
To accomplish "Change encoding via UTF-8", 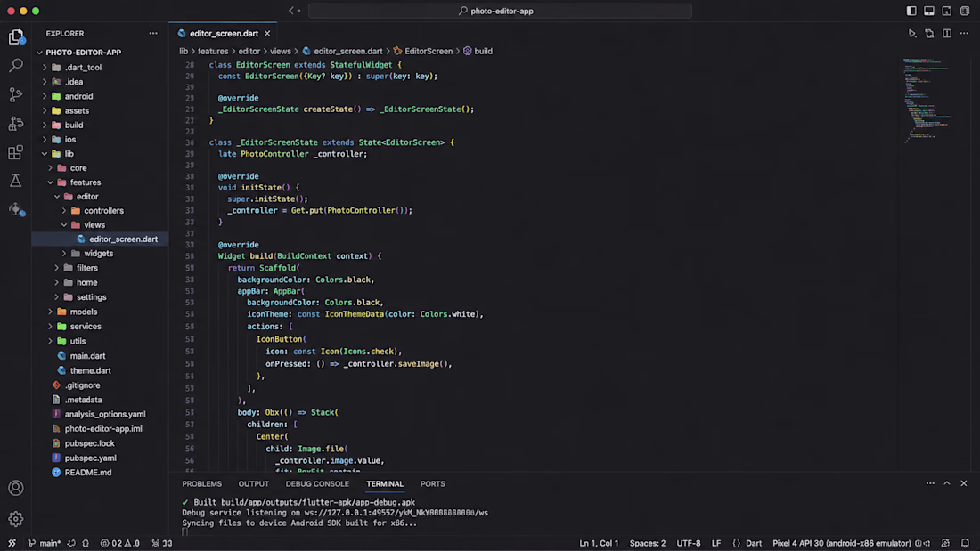I will 689,544.
